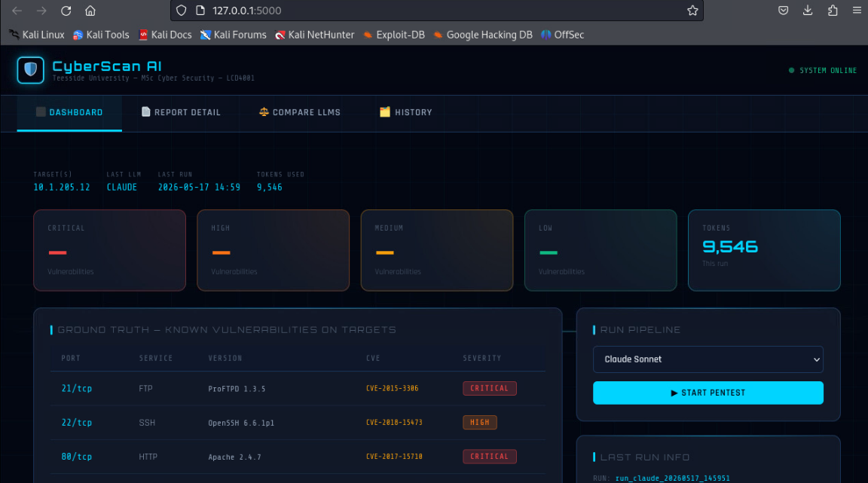Click the OpenSSH 6.6.1p1 version cell
Screen dimensions: 868x483
pos(241,423)
